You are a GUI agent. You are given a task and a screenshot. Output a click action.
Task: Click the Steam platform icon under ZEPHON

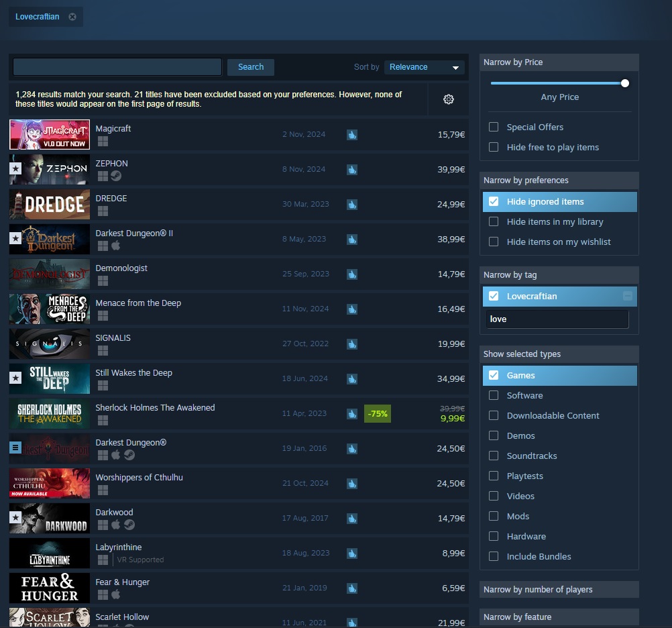click(115, 176)
